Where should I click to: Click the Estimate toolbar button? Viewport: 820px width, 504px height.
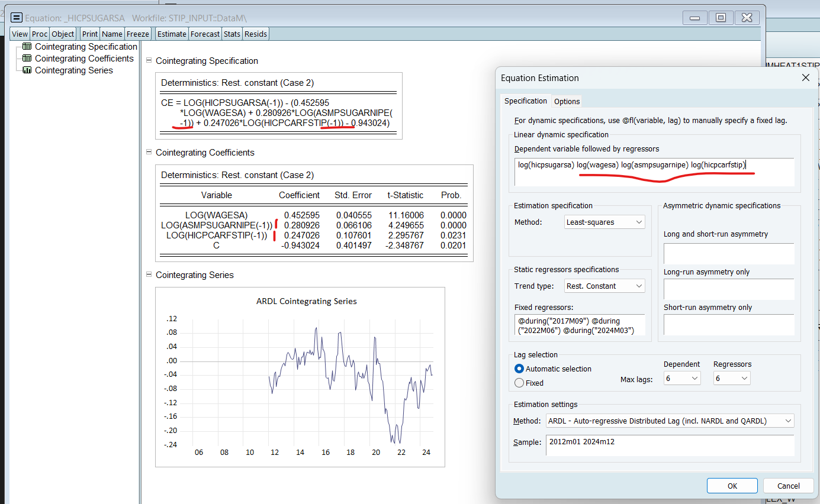tap(172, 34)
